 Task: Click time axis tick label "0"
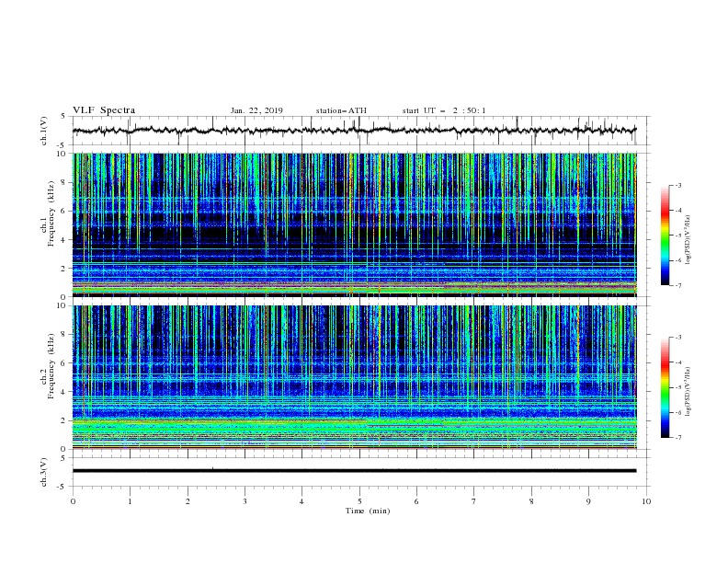click(x=73, y=501)
